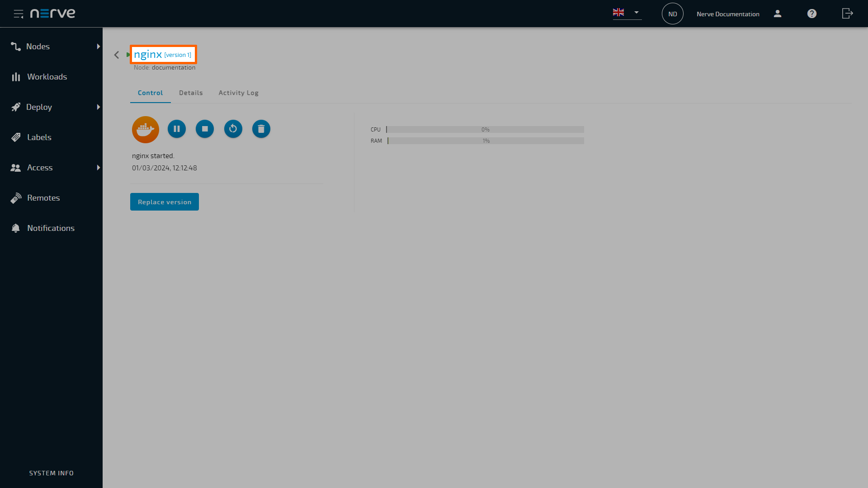Screen dimensions: 868x488
Task: Click the Docker workload status icon
Action: coord(146,129)
